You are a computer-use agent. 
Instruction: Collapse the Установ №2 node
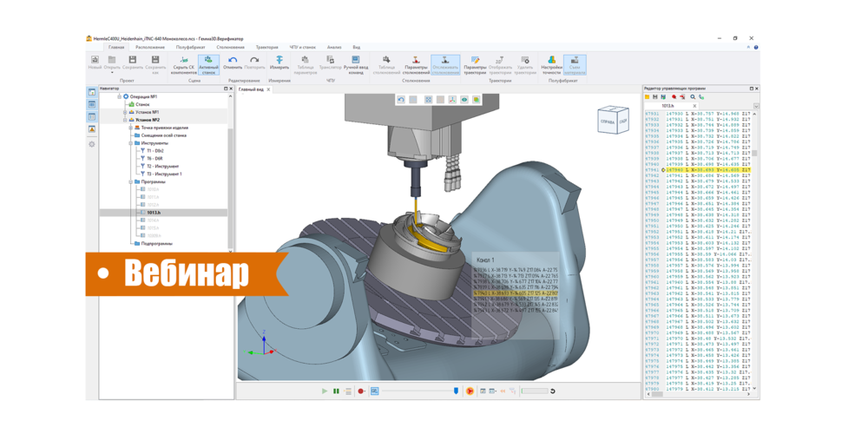[125, 120]
